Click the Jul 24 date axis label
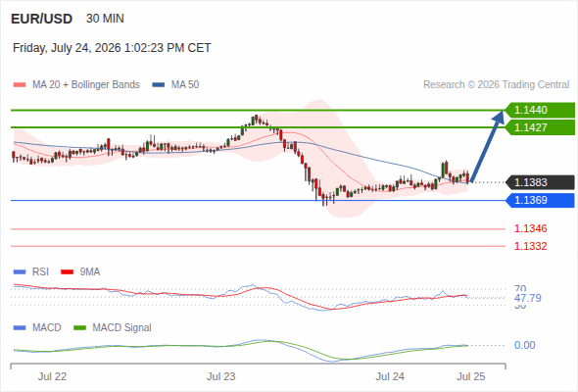This screenshot has height=392, width=578. coord(390,376)
